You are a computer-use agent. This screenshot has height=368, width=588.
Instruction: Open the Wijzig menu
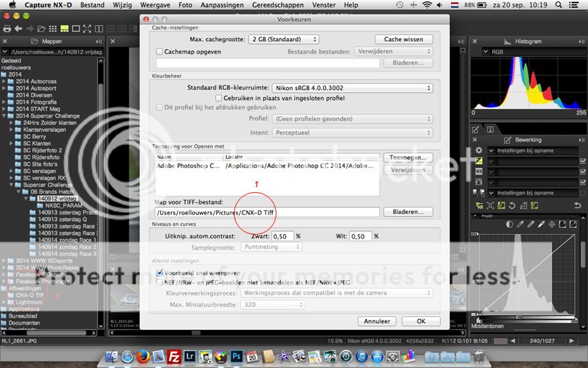coord(122,5)
